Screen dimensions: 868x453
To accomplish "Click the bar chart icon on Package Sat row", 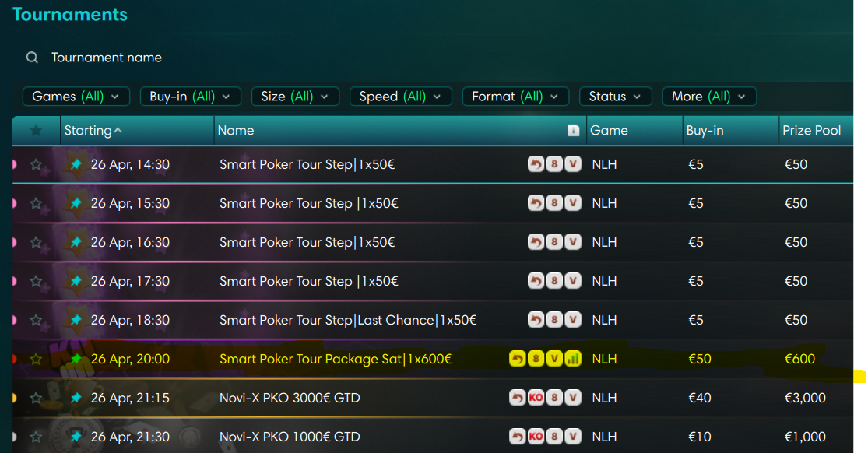I will 573,359.
